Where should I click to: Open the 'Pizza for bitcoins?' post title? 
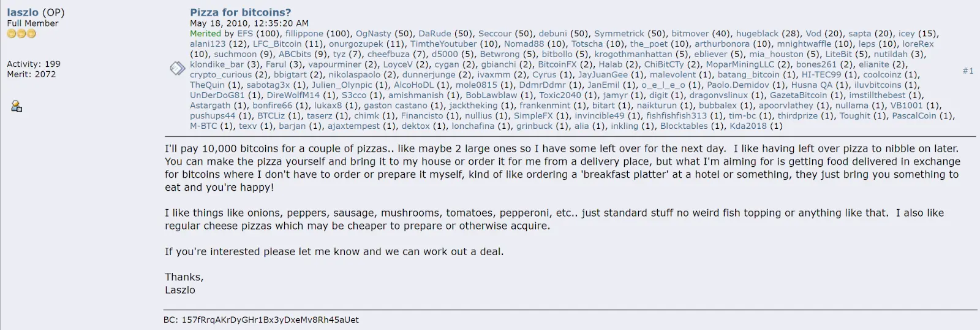click(x=240, y=12)
